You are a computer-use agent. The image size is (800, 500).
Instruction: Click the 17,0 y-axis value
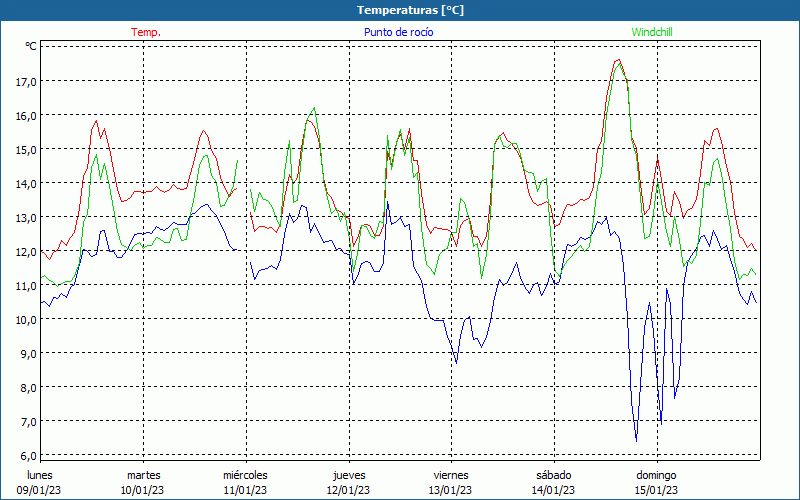tap(26, 81)
